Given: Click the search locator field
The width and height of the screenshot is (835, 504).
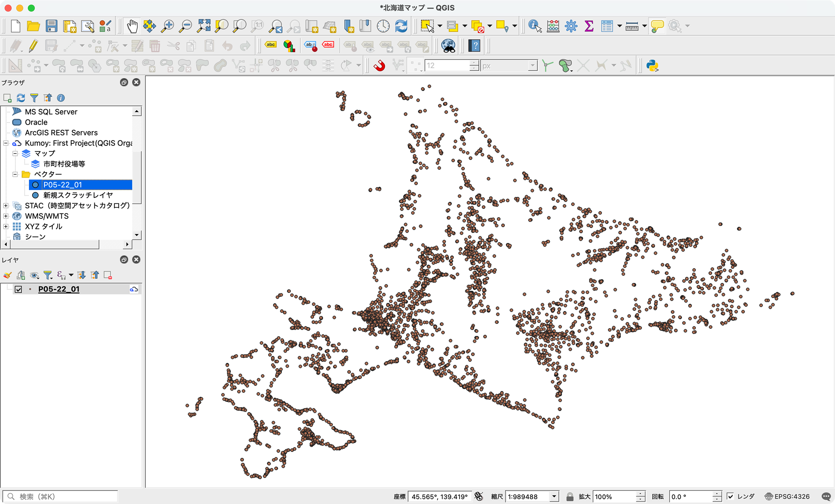Looking at the screenshot, I should (60, 496).
